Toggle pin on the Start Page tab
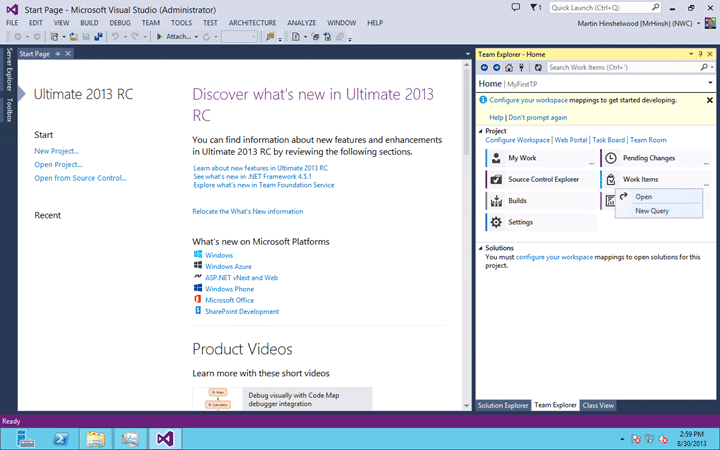This screenshot has height=450, width=720. [58, 54]
